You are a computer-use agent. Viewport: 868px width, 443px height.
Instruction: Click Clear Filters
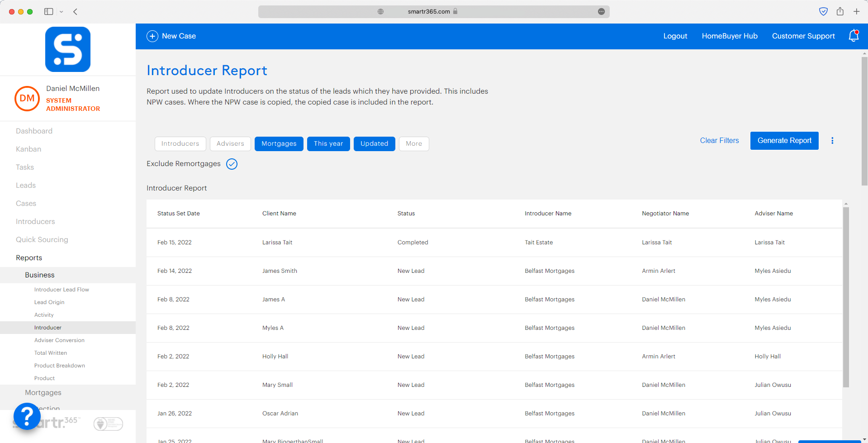(719, 141)
